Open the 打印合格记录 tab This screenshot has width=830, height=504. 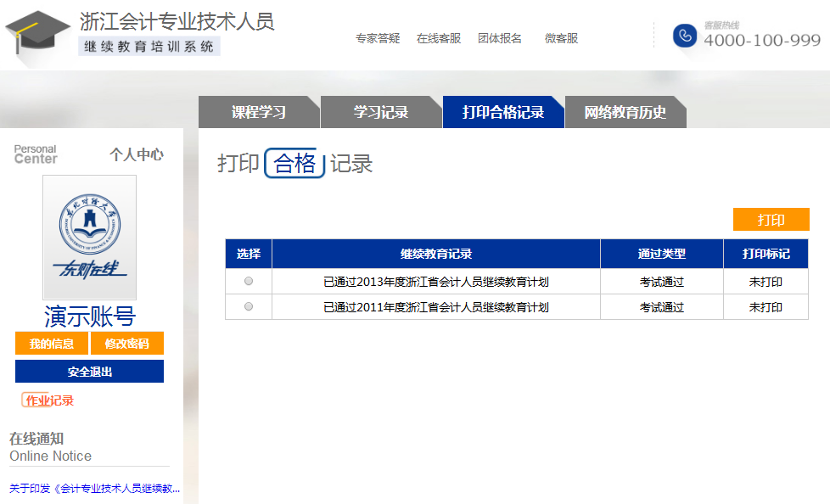503,112
